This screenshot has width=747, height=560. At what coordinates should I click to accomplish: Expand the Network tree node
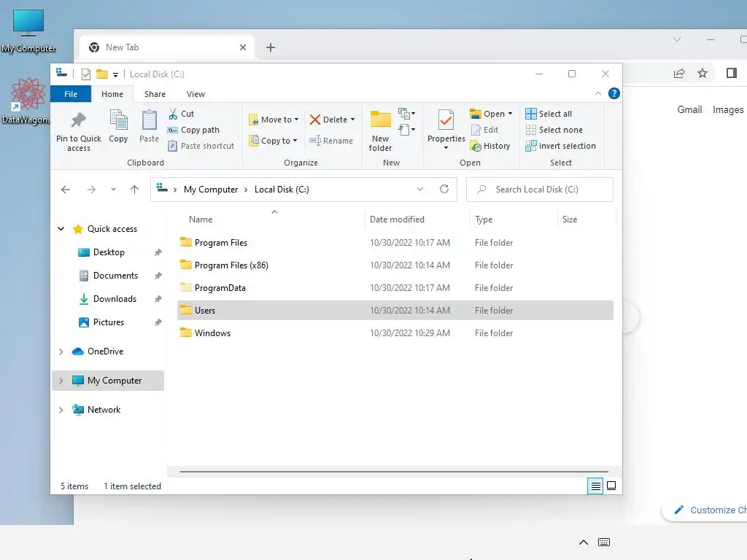(61, 410)
